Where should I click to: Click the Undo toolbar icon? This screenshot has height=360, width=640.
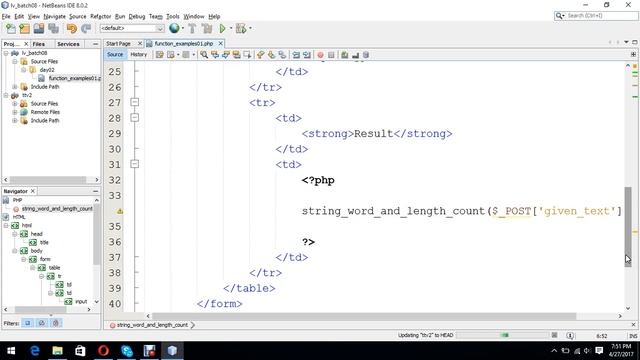click(x=72, y=29)
